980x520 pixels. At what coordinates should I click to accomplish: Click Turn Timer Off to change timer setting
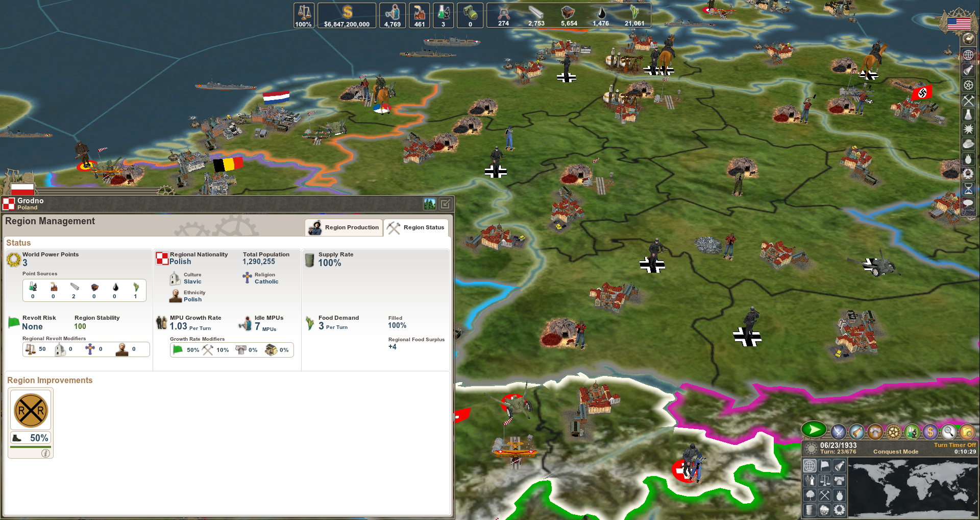pyautogui.click(x=955, y=445)
